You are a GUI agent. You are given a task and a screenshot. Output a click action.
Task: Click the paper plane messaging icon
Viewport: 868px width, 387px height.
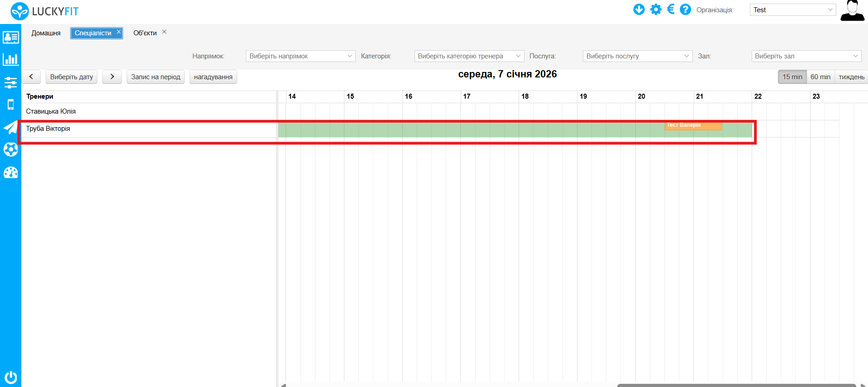tap(10, 127)
